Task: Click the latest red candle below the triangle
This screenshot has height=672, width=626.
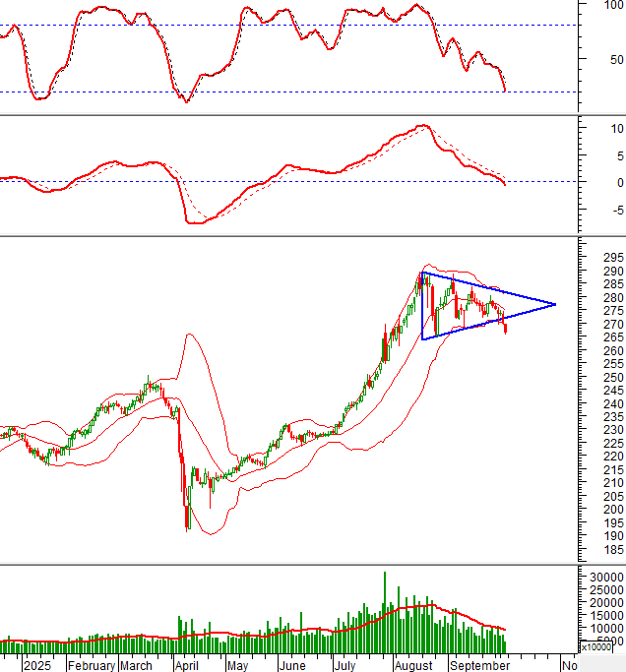Action: [506, 329]
